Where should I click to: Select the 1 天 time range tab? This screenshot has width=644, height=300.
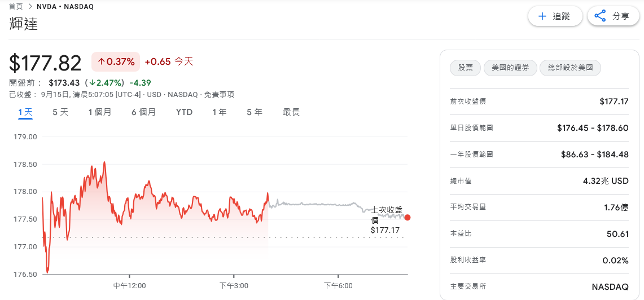tap(25, 112)
